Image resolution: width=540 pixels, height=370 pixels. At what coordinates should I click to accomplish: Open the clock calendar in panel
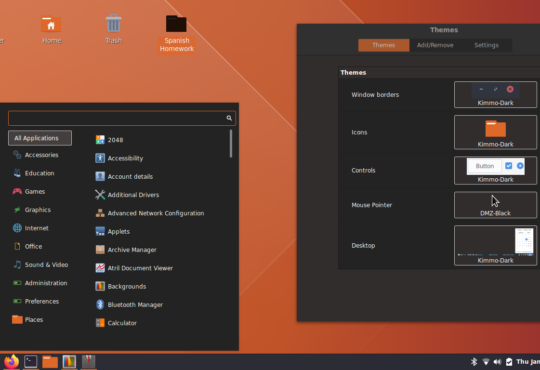(x=528, y=362)
